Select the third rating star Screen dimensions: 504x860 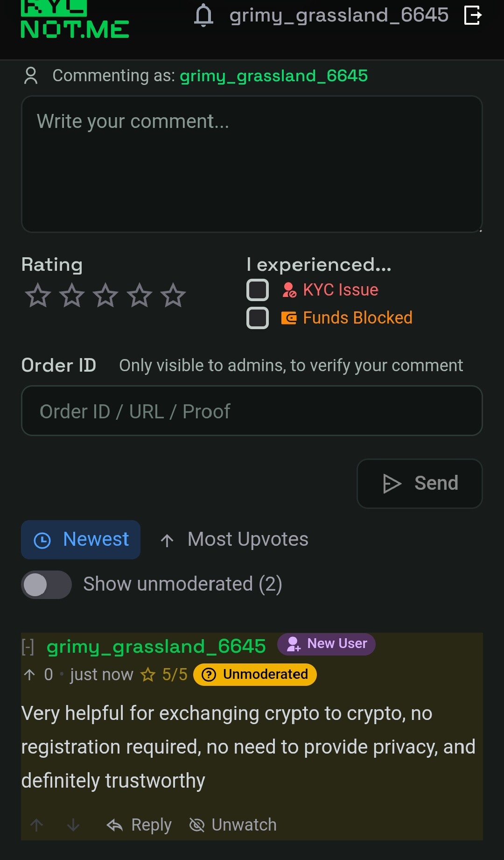click(105, 295)
